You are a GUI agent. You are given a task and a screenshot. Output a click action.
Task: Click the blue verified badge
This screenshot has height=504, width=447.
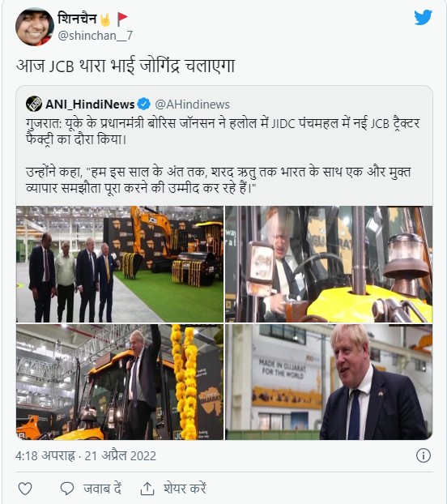tap(144, 104)
